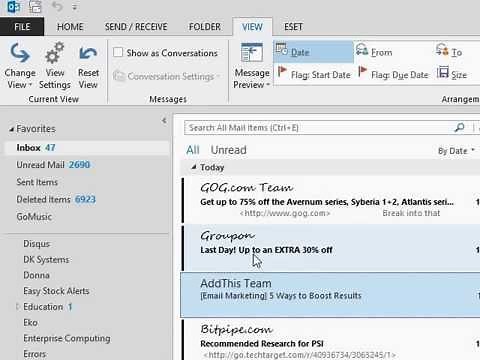The image size is (480, 360).
Task: Switch to the HOME tab
Action: (70, 27)
